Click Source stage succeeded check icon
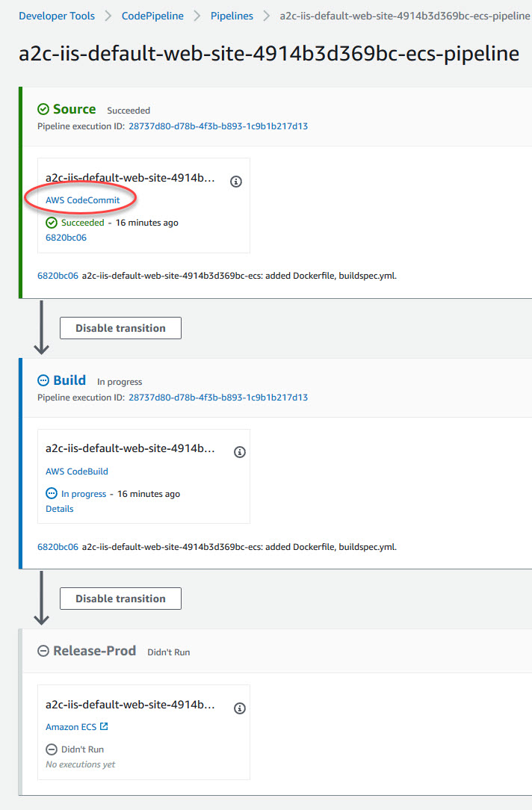532x810 pixels. coord(43,109)
